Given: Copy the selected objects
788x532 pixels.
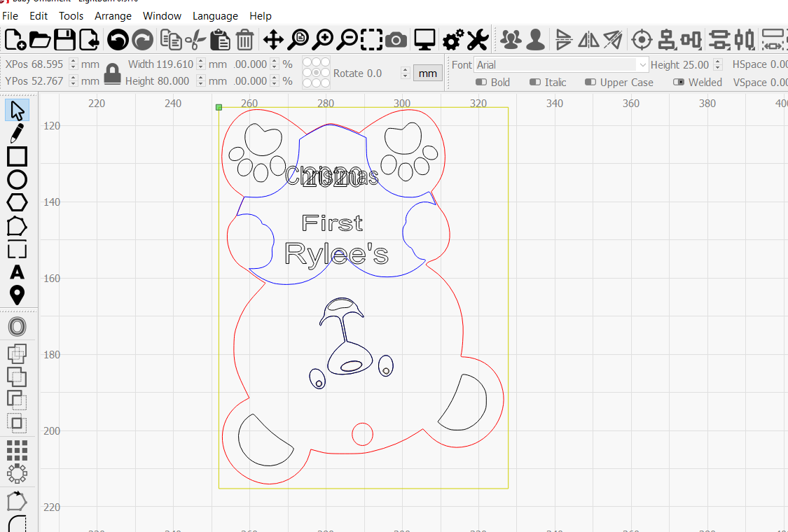Looking at the screenshot, I should pyautogui.click(x=171, y=40).
